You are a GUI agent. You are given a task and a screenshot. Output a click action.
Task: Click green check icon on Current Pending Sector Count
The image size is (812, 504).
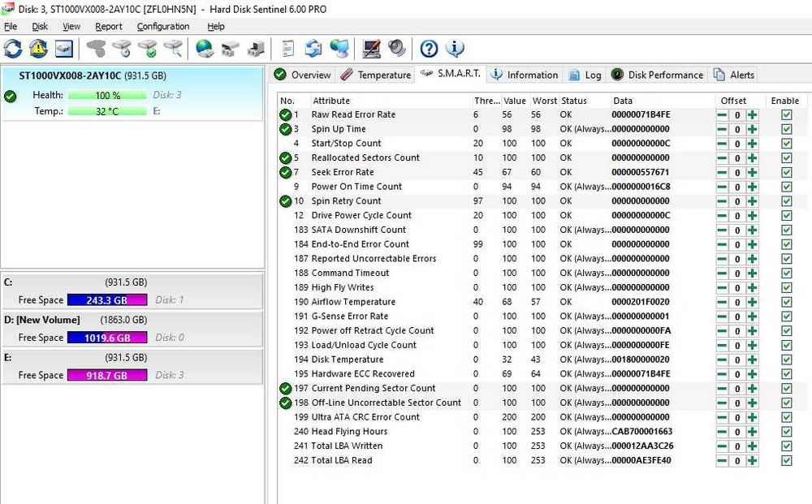[x=285, y=389]
